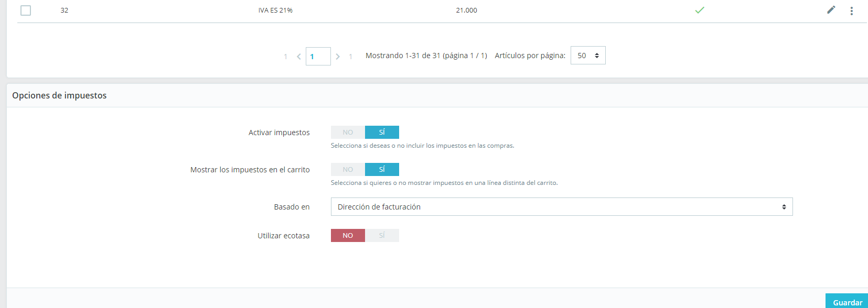Image resolution: width=868 pixels, height=308 pixels.
Task: Click the Utilizar ecotasa label
Action: 284,236
